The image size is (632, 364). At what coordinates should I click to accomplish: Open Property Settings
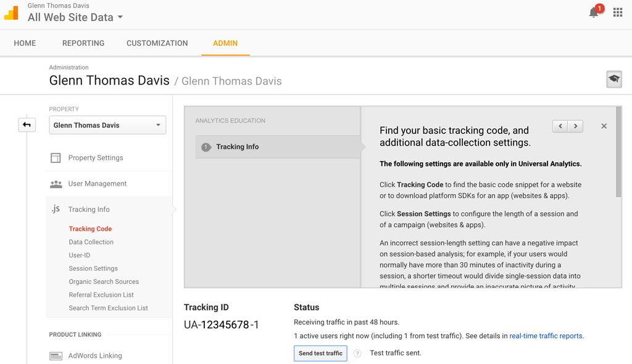point(96,157)
